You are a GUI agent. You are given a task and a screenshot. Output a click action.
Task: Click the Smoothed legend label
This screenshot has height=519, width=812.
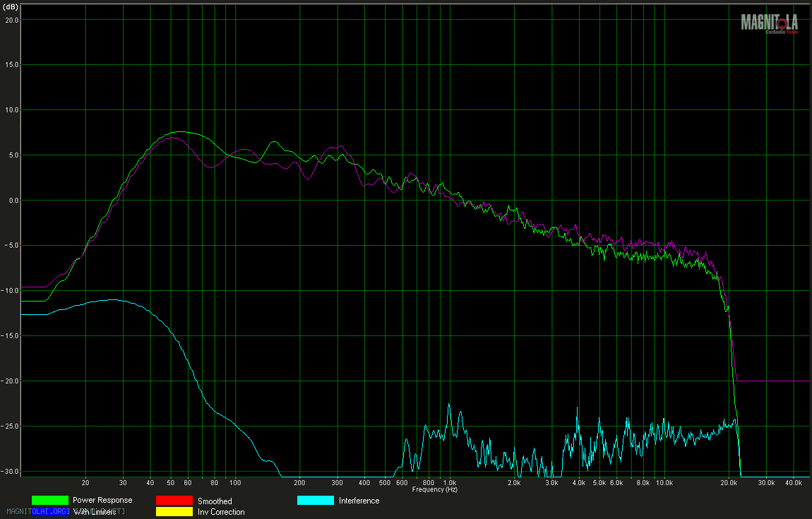pyautogui.click(x=215, y=501)
